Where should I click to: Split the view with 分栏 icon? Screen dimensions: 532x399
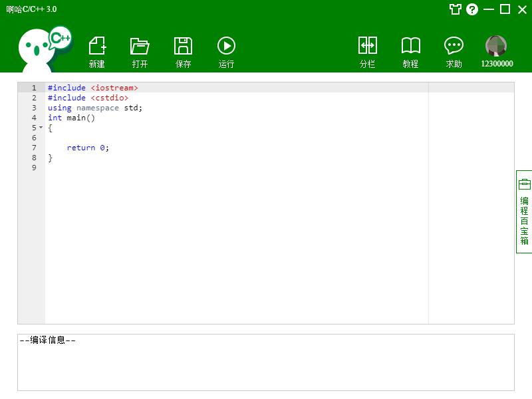(x=368, y=52)
